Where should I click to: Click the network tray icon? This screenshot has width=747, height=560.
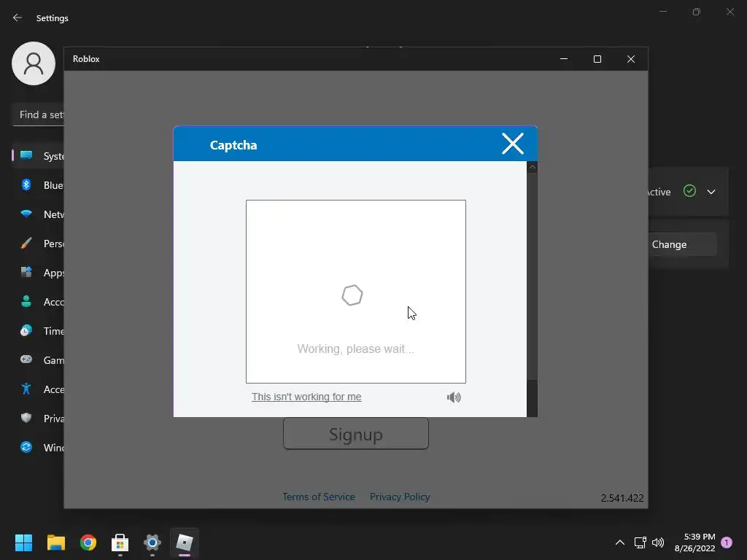[x=640, y=542]
